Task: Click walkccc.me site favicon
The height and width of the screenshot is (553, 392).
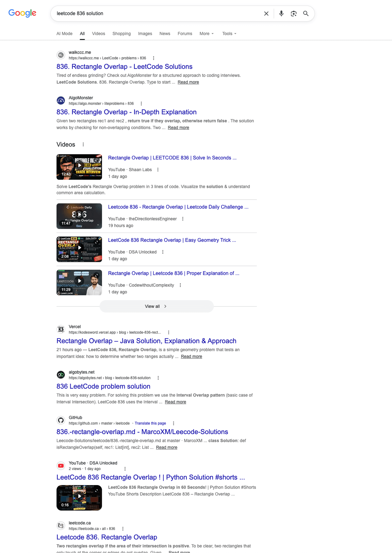Action: point(61,55)
